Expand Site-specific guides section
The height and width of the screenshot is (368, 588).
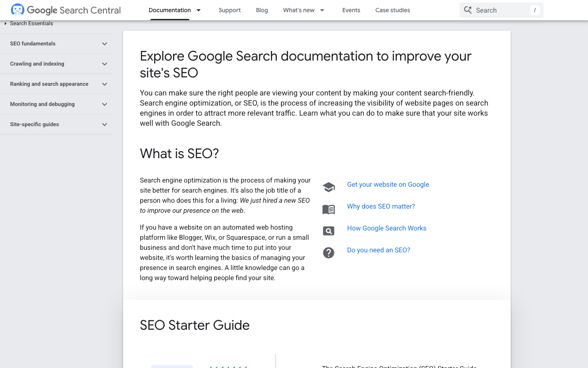tap(105, 124)
